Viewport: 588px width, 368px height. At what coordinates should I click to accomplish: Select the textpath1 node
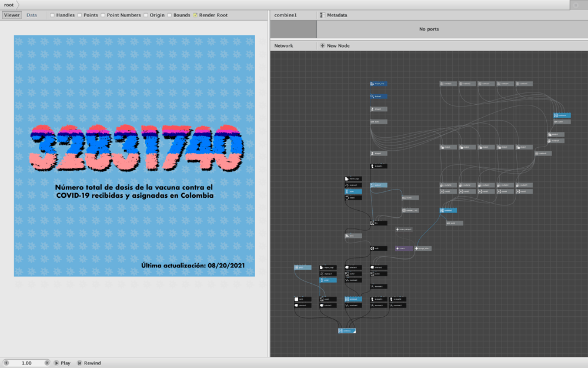(378, 166)
